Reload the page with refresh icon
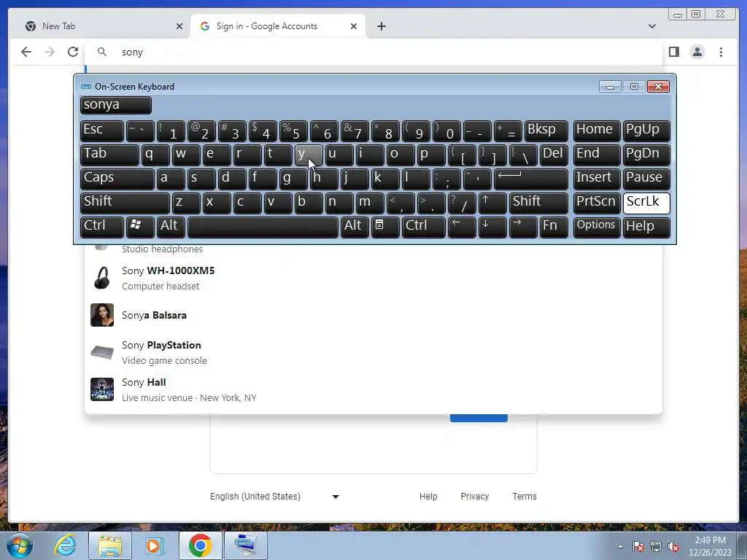Viewport: 747px width, 560px height. point(73,52)
